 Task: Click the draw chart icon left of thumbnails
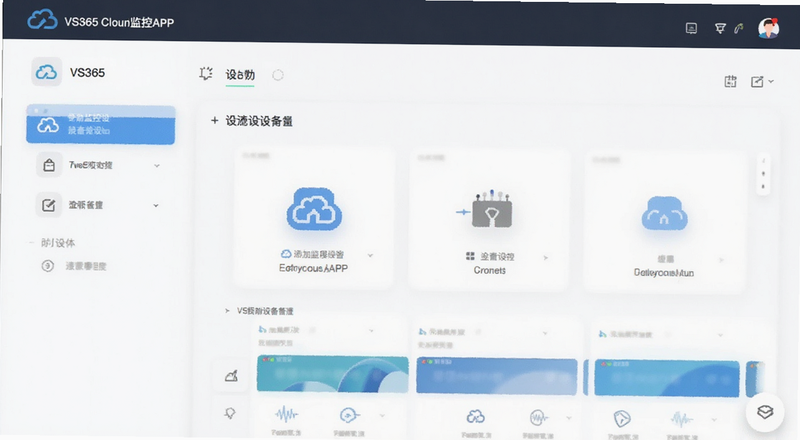[x=231, y=377]
